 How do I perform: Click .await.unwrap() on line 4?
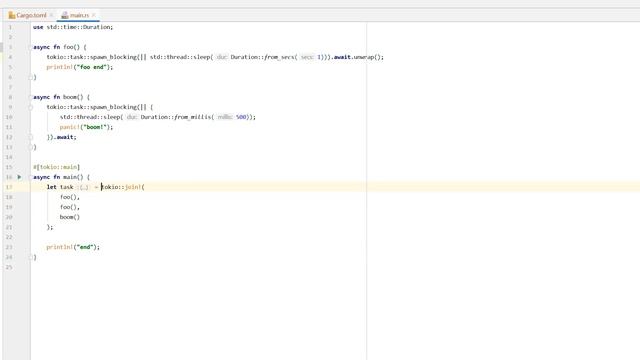click(357, 57)
